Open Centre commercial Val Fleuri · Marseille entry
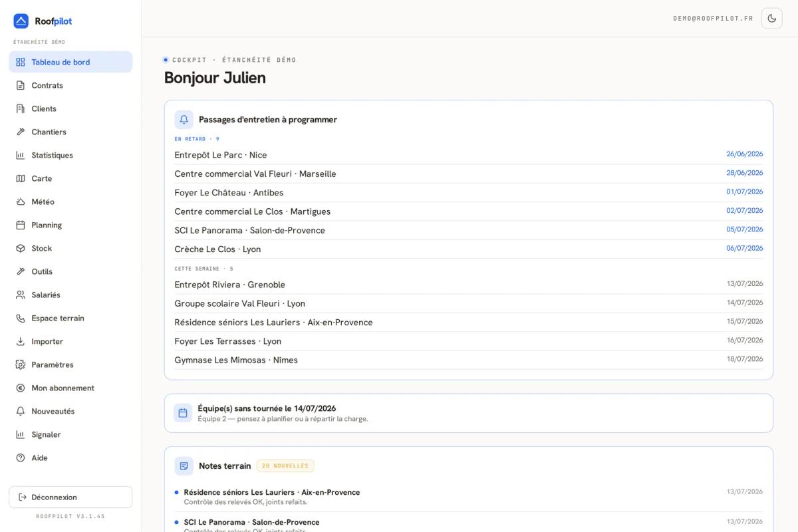Screen dimensions: 798x532 tap(469, 174)
